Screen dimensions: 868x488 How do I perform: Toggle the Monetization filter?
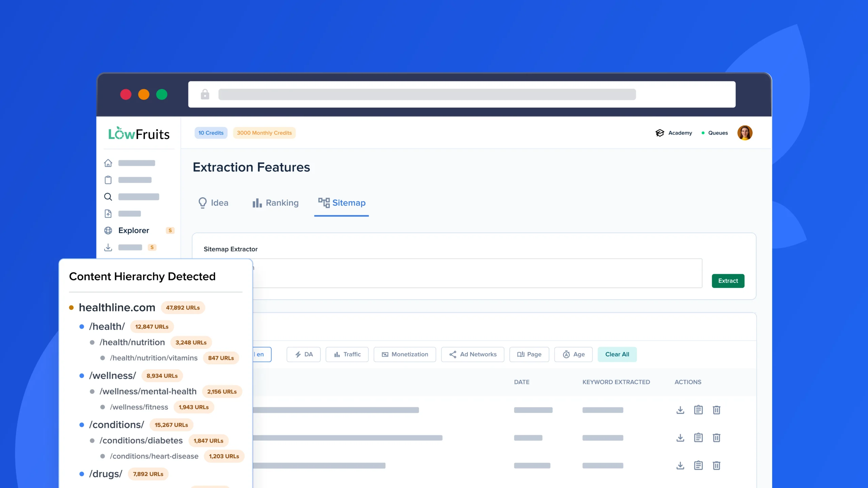coord(405,354)
